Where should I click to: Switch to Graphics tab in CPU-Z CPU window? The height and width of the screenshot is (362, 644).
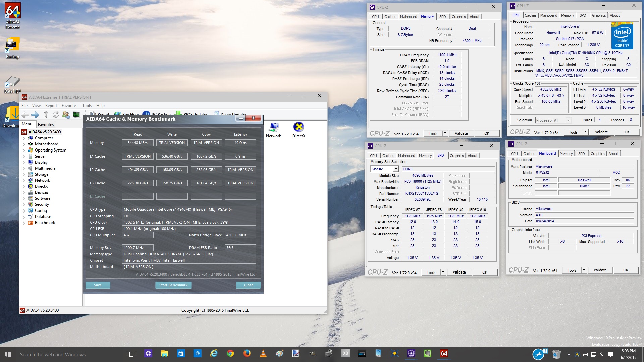pos(599,15)
